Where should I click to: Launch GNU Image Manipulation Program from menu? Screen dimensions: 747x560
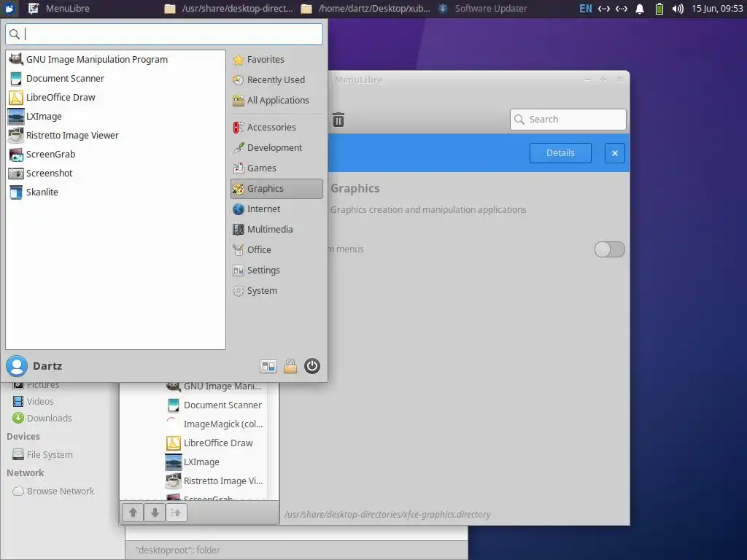(x=115, y=60)
